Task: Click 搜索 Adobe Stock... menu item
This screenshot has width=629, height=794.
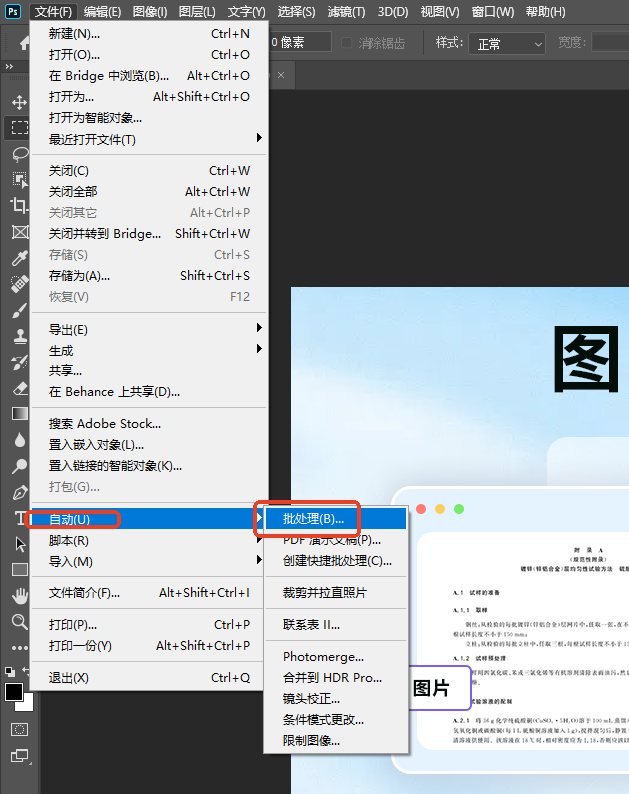Action: [x=149, y=423]
